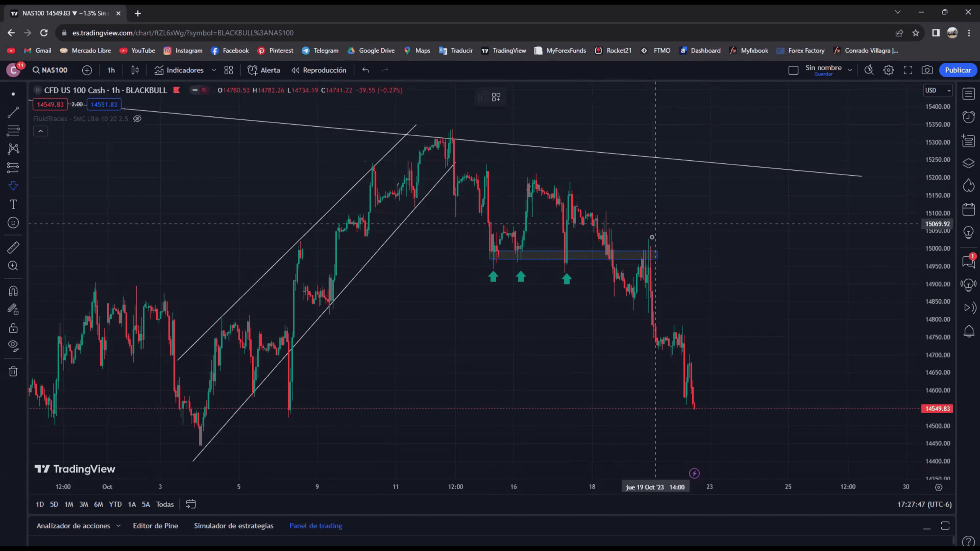
Task: Open the ruler measure tool
Action: pos(13,248)
